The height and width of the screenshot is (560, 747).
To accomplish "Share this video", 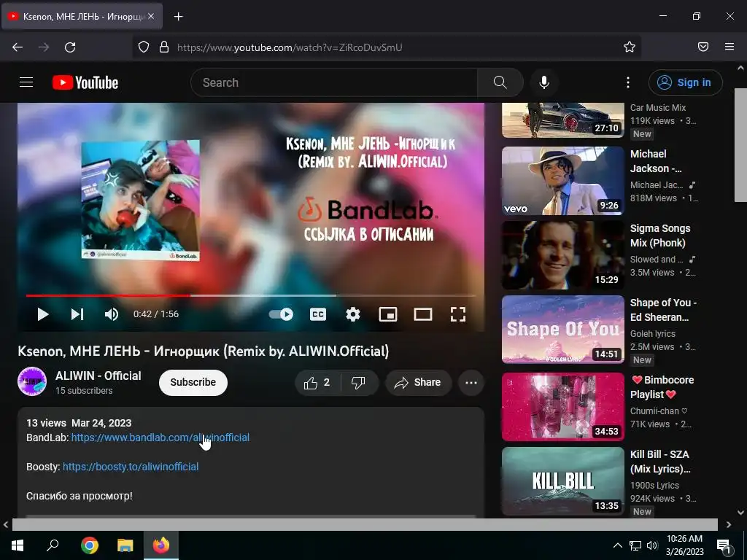I will tap(418, 382).
